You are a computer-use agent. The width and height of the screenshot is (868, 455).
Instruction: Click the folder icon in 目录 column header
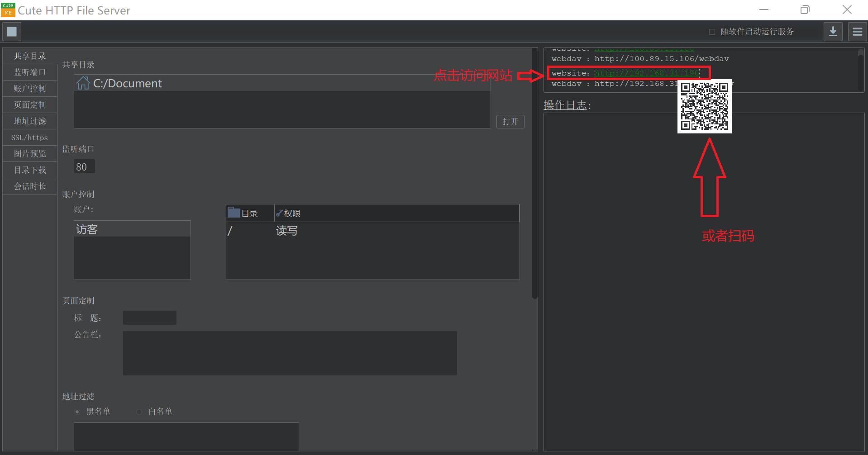234,213
